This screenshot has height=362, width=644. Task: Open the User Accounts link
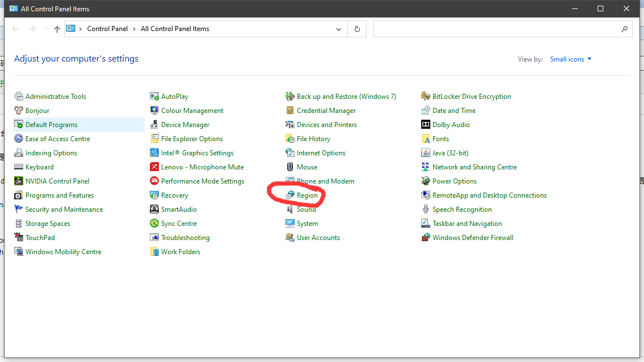point(318,238)
